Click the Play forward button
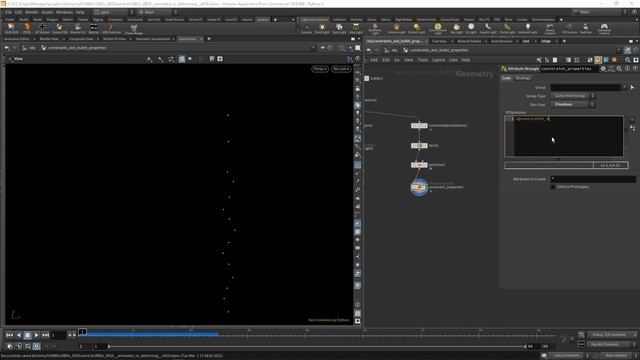The width and height of the screenshot is (640, 360). click(36, 335)
